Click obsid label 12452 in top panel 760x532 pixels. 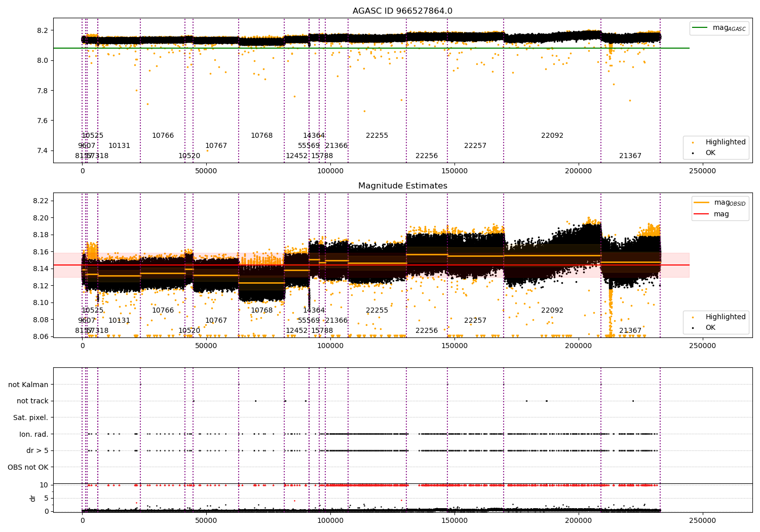pyautogui.click(x=297, y=156)
